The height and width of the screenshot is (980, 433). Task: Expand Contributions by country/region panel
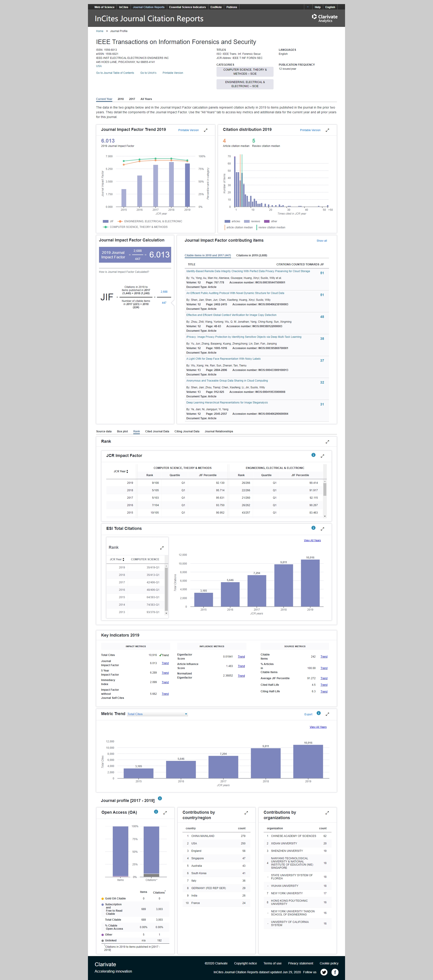(x=246, y=813)
